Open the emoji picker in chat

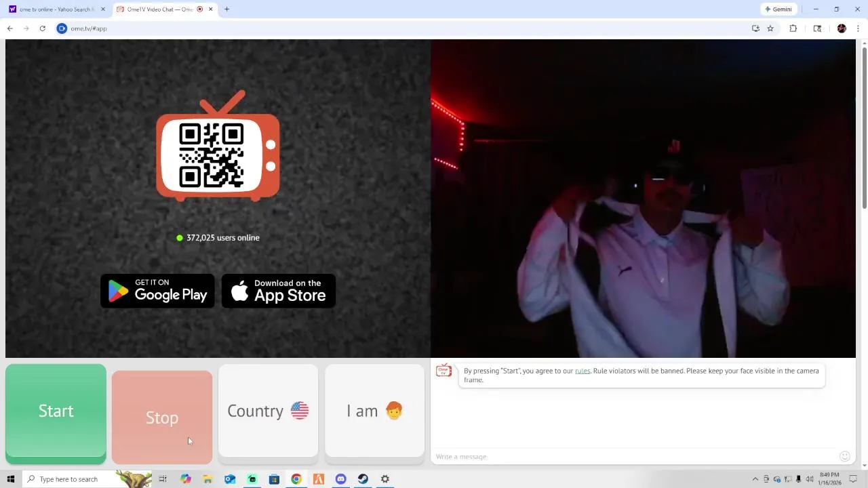point(845,456)
